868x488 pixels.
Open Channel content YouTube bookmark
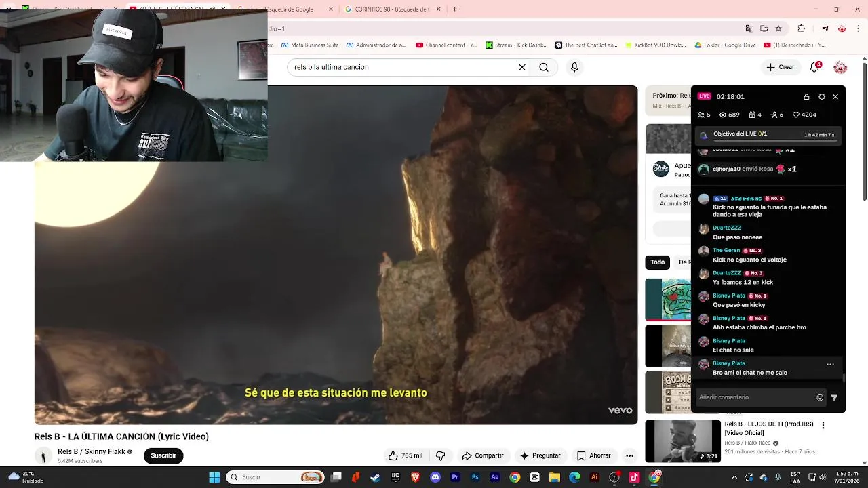pyautogui.click(x=446, y=45)
